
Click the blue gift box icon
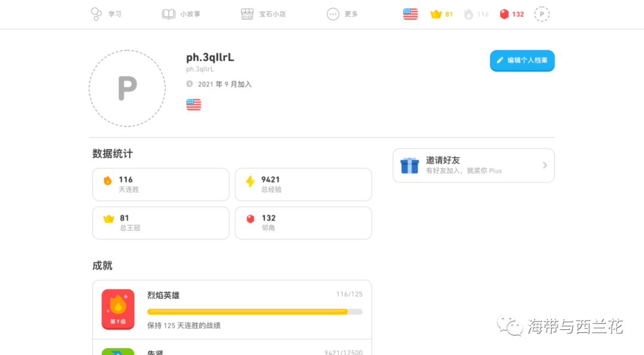[409, 165]
